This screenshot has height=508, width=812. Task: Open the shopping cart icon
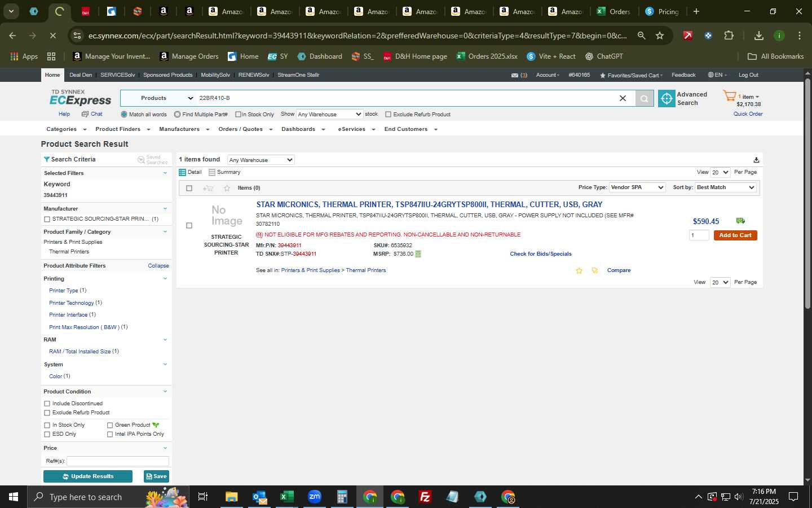pyautogui.click(x=729, y=96)
